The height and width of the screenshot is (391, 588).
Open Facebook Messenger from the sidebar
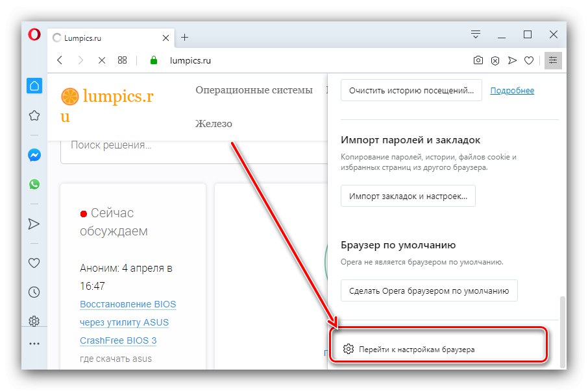click(x=34, y=154)
